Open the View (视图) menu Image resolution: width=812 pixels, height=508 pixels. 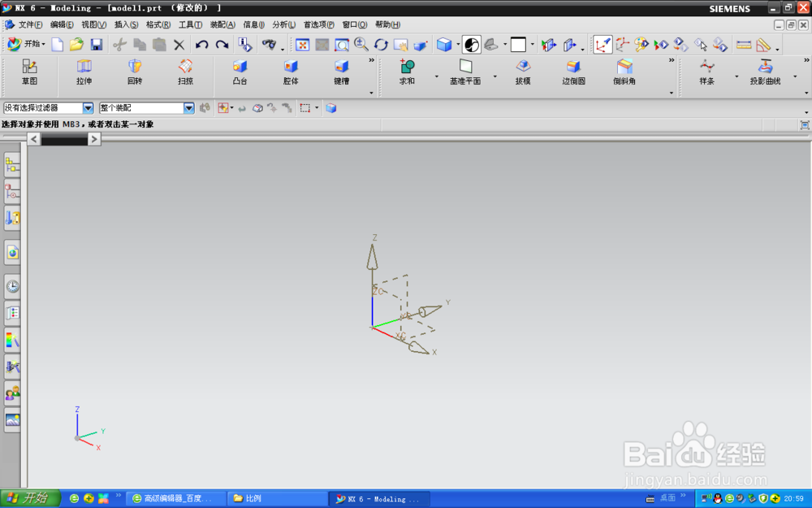point(93,24)
